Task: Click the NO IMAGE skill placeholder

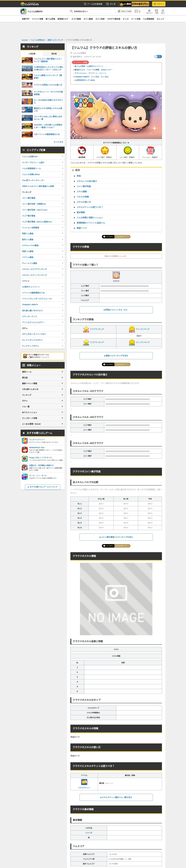Action: [116, 599]
